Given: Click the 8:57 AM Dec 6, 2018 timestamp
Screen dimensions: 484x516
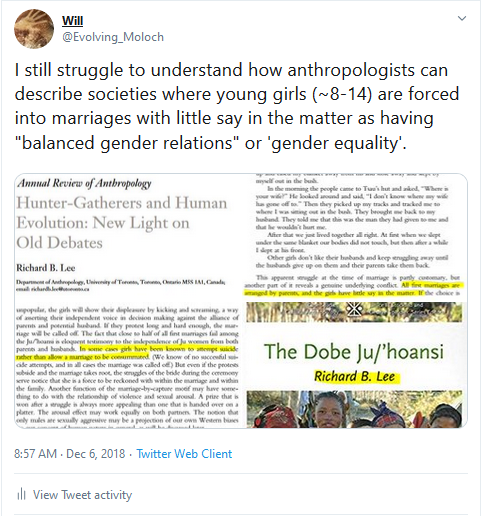Looking at the screenshot, I should click(x=69, y=454).
